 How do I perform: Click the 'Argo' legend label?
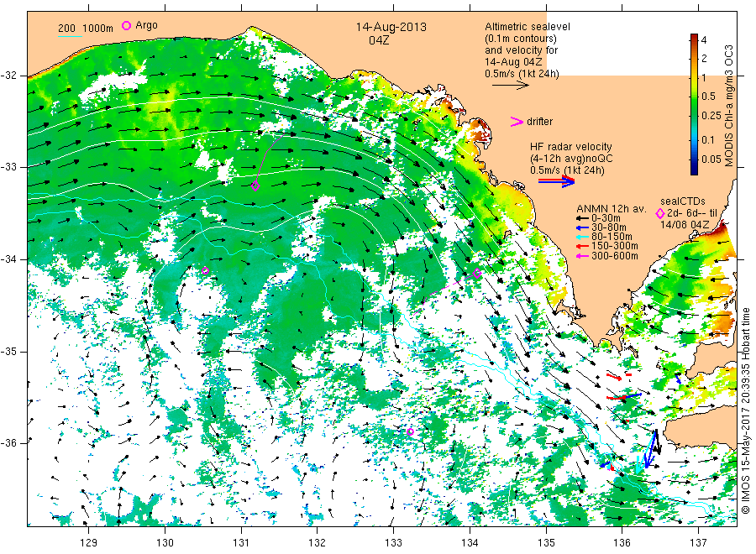[x=146, y=25]
